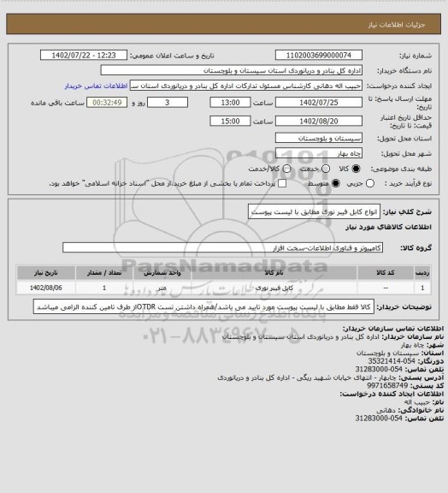Click the announcement date field 1402/07/22 - 12:23
Image resolution: width=448 pixels, height=493 pixels.
point(84,56)
